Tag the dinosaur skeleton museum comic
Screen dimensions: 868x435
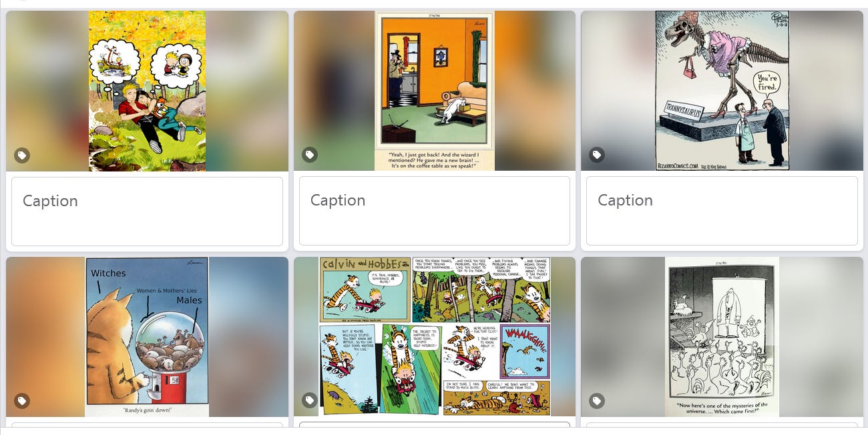[x=597, y=155]
